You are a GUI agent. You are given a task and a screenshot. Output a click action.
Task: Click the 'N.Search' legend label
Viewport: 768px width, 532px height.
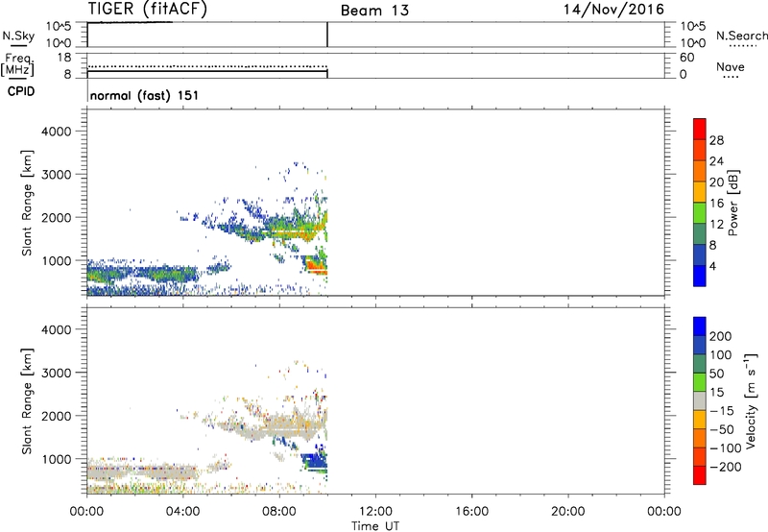click(x=741, y=36)
